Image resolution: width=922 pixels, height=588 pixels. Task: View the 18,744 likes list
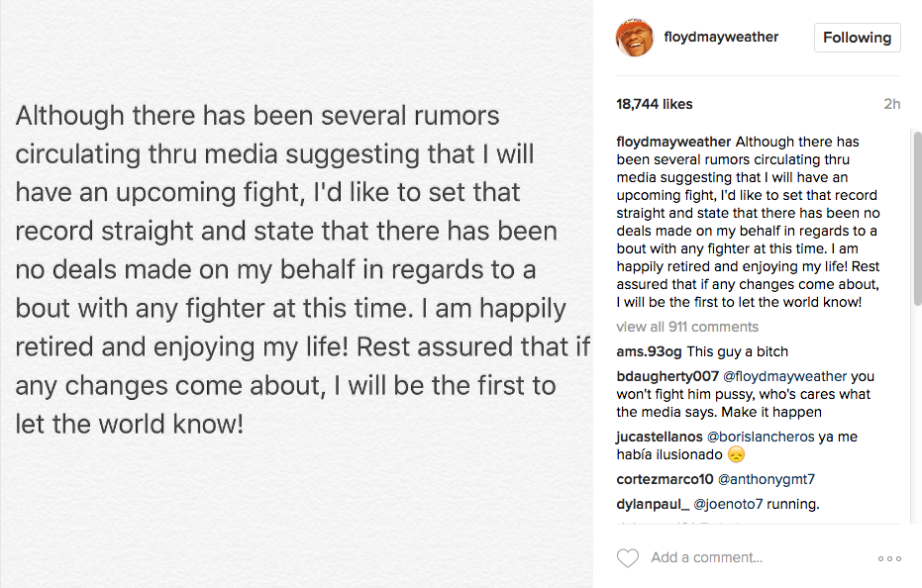[x=654, y=104]
